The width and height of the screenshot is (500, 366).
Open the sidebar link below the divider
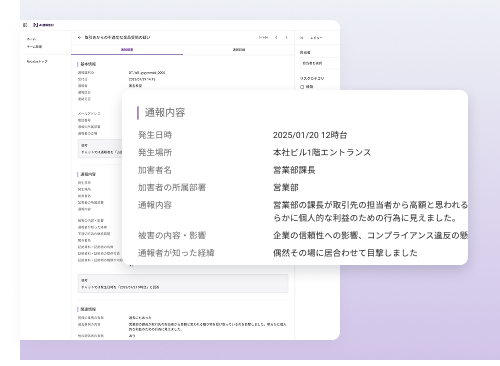(x=37, y=61)
